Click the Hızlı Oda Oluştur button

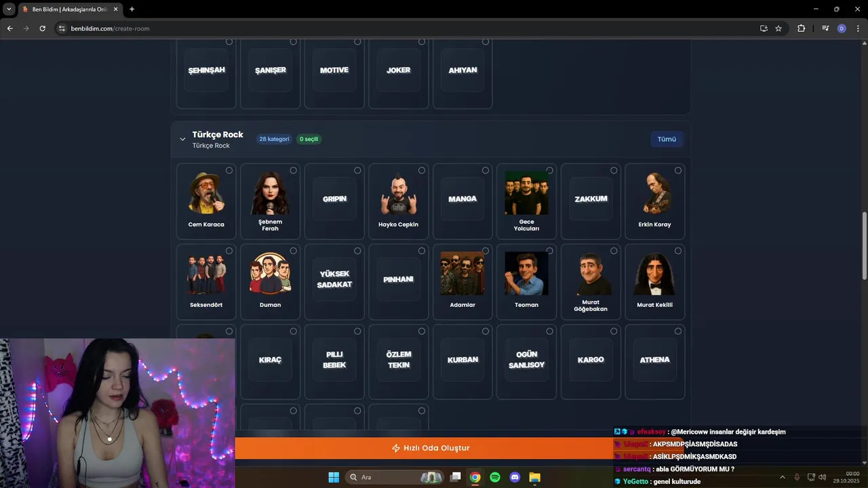click(431, 448)
